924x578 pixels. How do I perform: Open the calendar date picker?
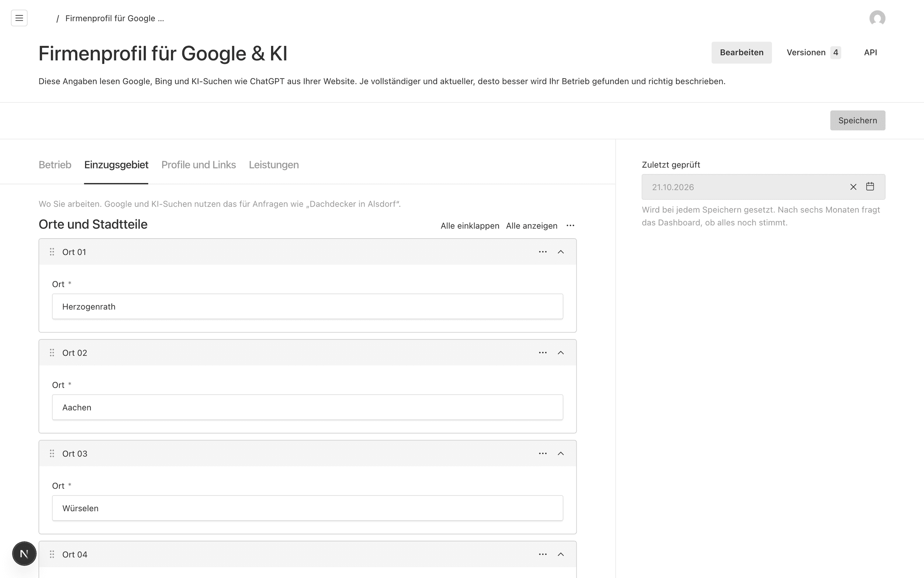870,187
